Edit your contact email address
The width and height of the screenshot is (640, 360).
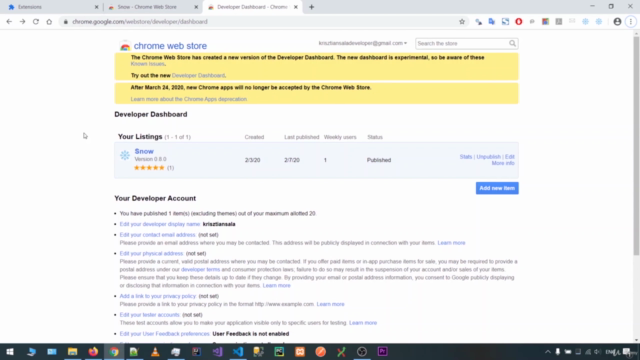pos(158,235)
